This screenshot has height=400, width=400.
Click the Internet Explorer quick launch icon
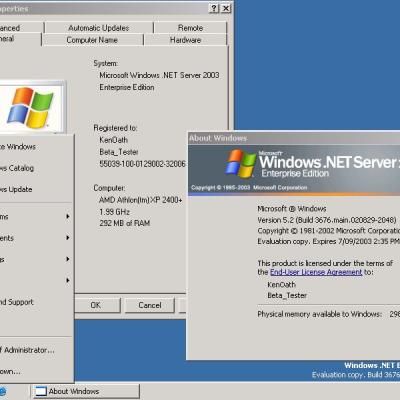(3, 391)
